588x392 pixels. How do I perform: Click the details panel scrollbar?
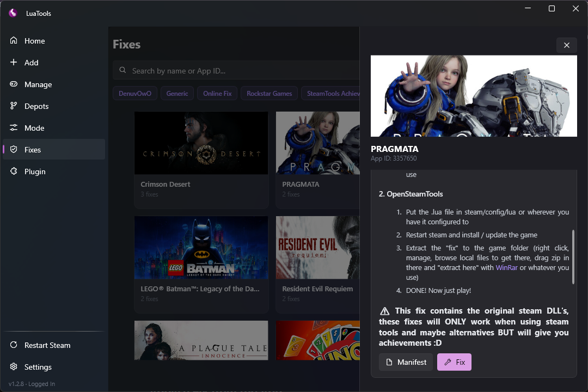[573, 257]
